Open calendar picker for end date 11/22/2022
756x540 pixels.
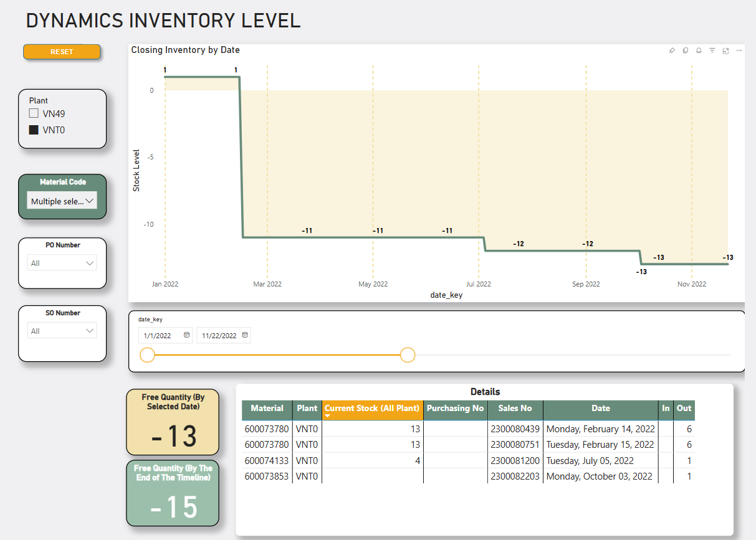tap(245, 335)
